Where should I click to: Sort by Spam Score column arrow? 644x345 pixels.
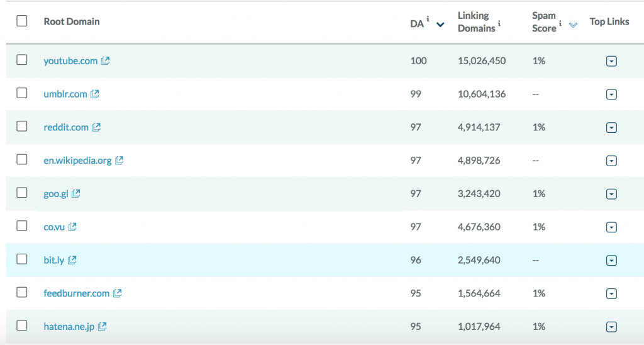pos(573,25)
